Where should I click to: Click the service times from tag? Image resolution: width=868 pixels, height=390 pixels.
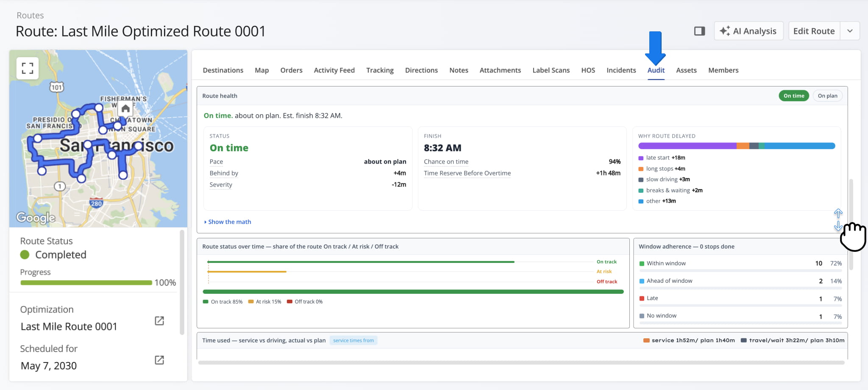[353, 340]
